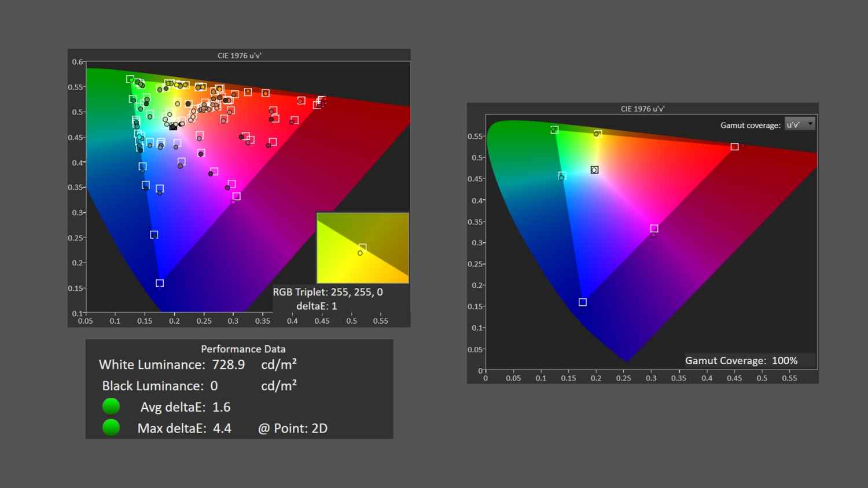868x488 pixels.
Task: Select the yellow target marker in gamut chart
Action: point(598,134)
